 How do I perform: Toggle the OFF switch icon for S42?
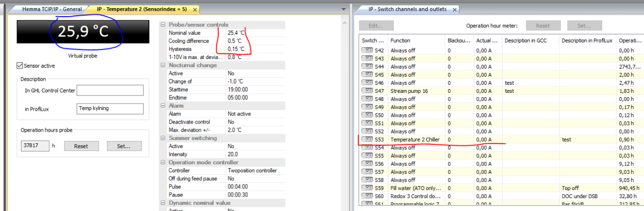click(x=367, y=50)
